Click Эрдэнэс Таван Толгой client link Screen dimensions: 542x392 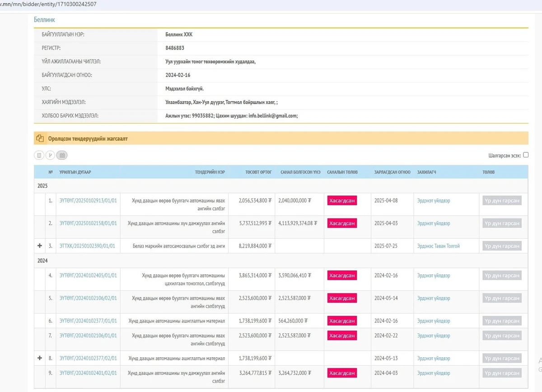click(x=438, y=246)
